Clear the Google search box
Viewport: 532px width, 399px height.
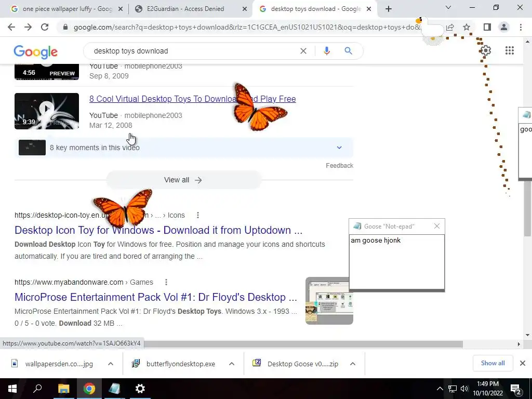point(303,51)
